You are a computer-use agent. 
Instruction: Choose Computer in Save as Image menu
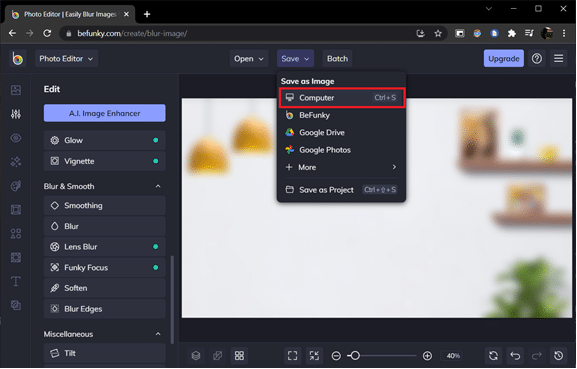(342, 98)
